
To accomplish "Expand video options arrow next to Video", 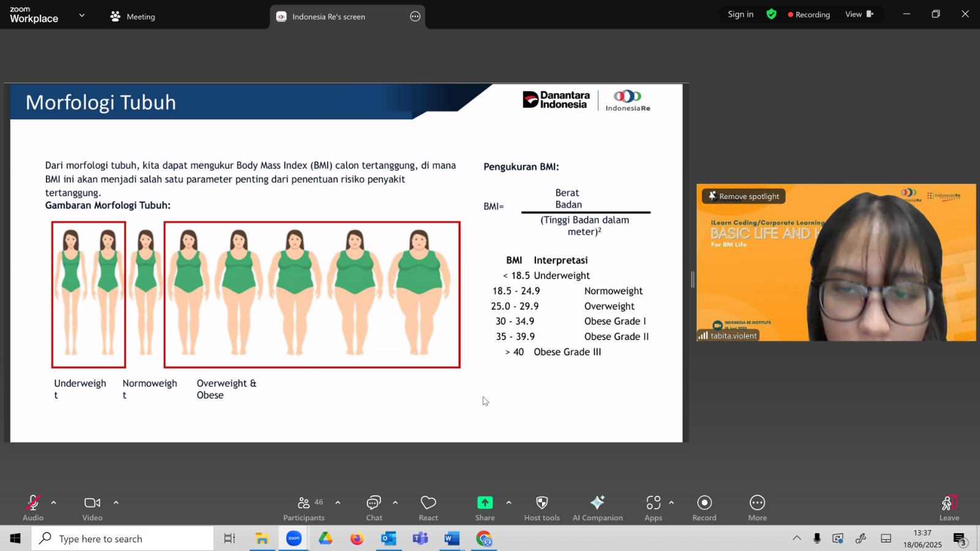I will point(116,503).
